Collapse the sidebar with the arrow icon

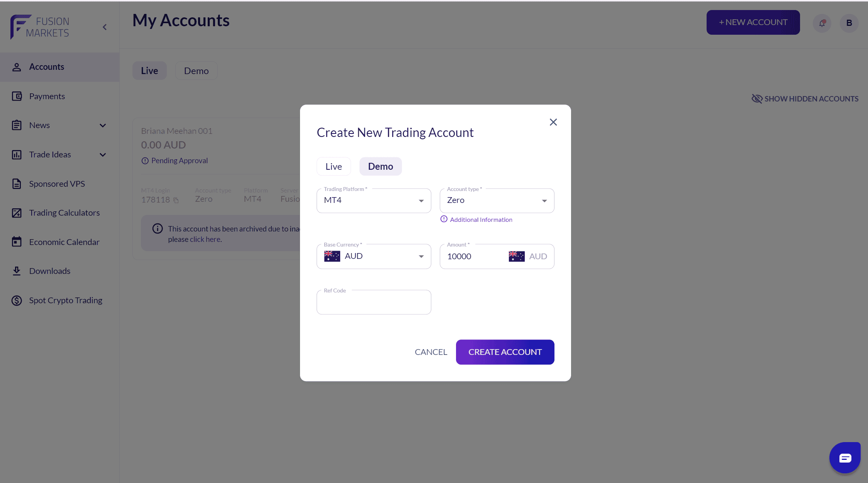[105, 27]
